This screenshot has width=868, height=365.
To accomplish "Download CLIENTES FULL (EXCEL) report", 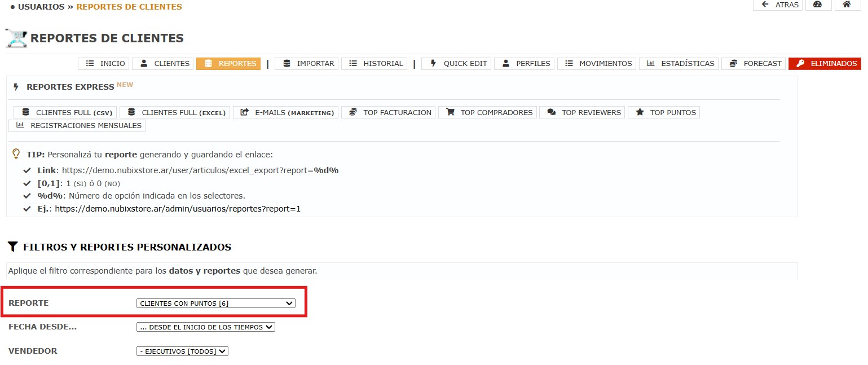I will [176, 112].
